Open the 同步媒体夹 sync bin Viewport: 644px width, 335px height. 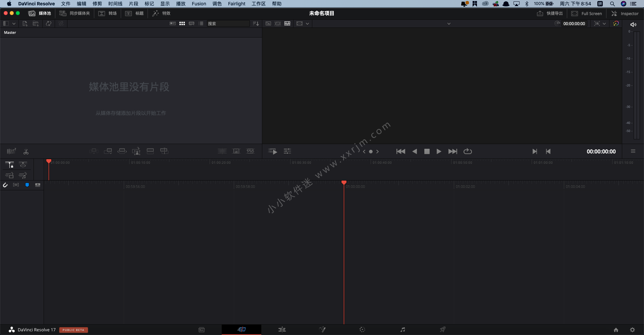pyautogui.click(x=74, y=13)
